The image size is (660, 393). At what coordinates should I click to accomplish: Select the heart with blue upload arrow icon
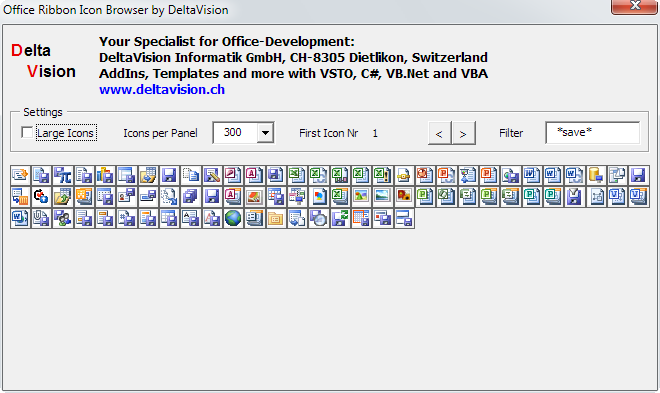(x=41, y=196)
